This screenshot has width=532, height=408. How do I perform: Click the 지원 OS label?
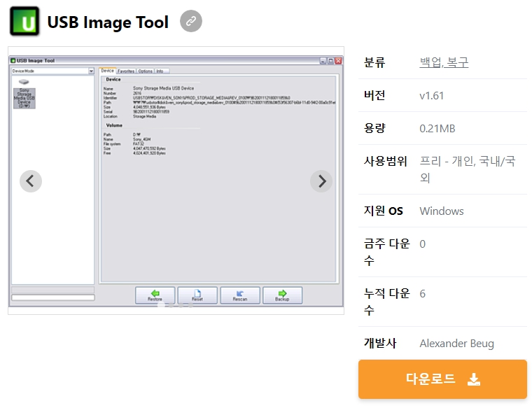pyautogui.click(x=384, y=211)
